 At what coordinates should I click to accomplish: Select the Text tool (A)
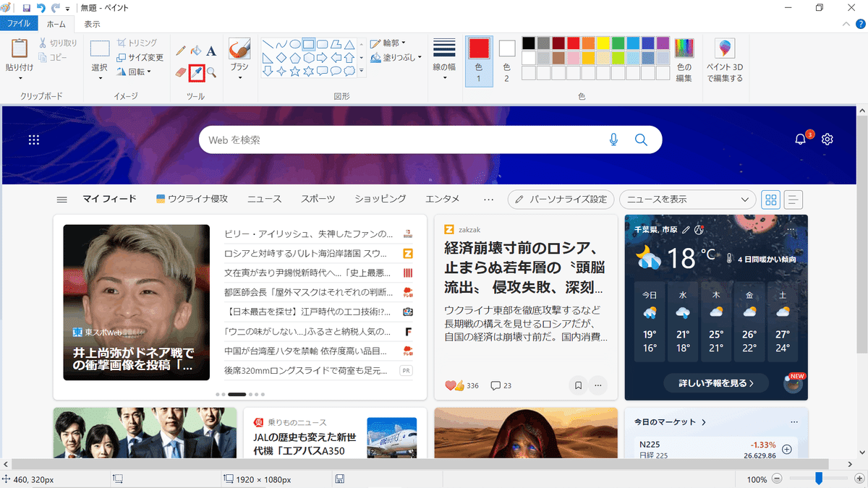(211, 51)
